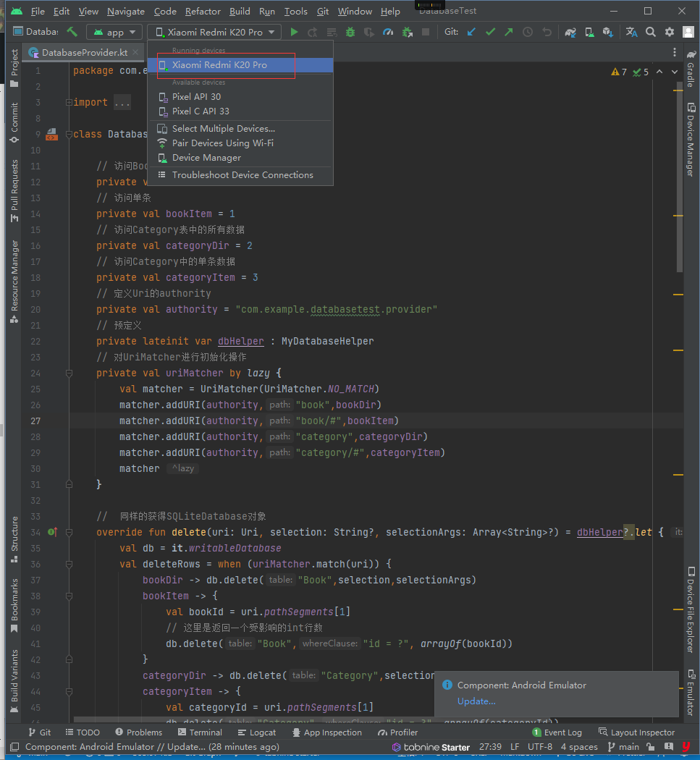The width and height of the screenshot is (700, 760).
Task: Click the Make Project hammer icon
Action: point(72,32)
